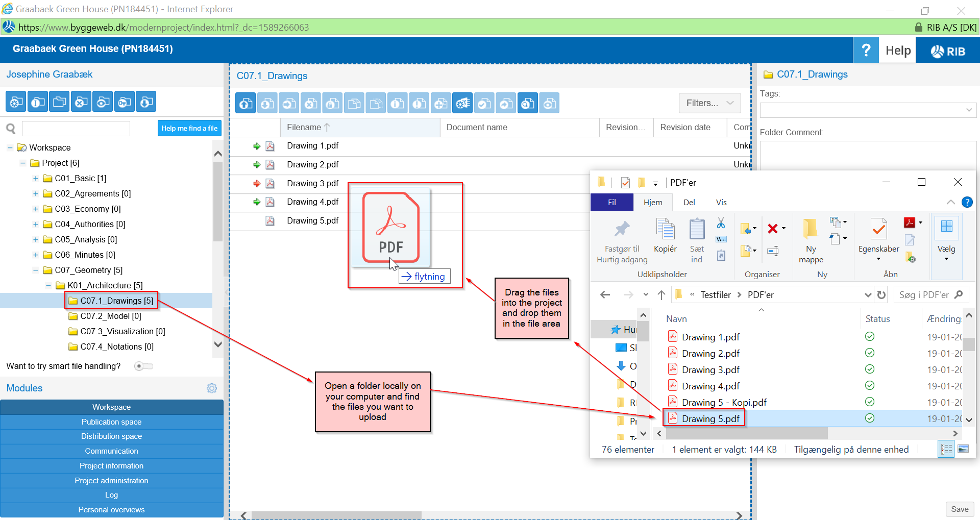
Task: Open the Filters dropdown
Action: (x=709, y=103)
